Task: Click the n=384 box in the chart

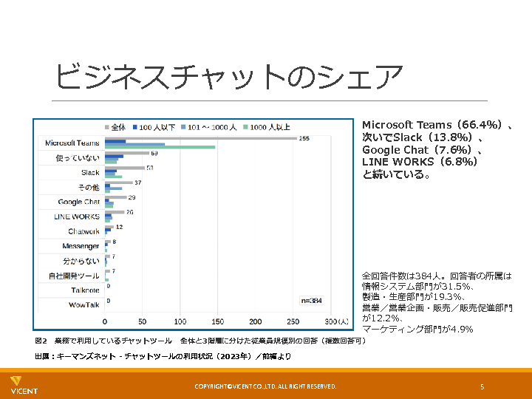Action: [311, 301]
